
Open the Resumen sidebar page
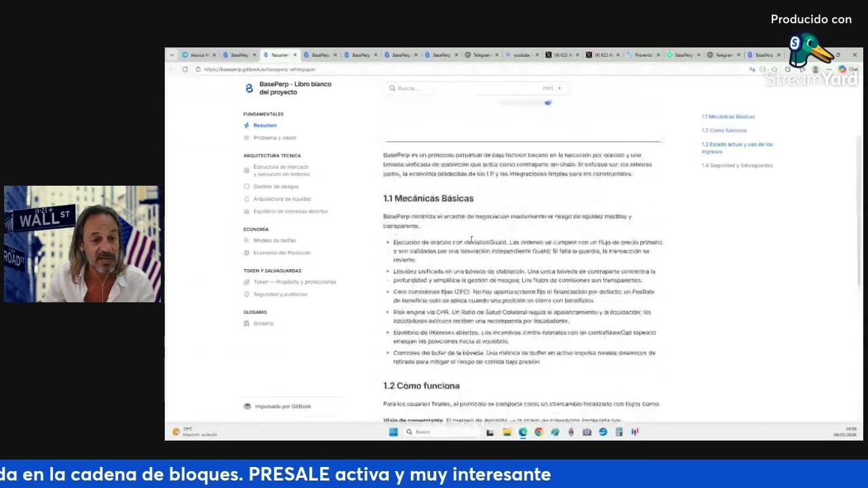(265, 125)
